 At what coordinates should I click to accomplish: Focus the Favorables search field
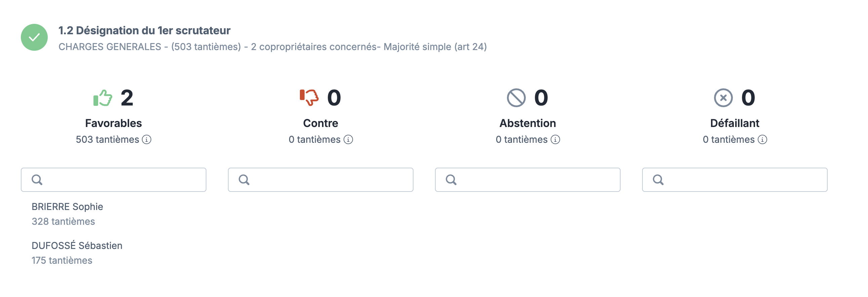(x=114, y=180)
